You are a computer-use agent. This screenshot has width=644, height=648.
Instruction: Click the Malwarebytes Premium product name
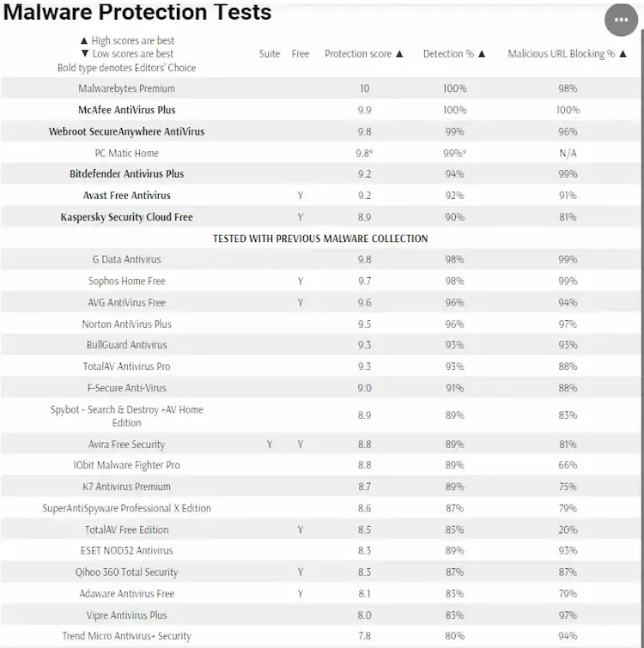coord(126,88)
